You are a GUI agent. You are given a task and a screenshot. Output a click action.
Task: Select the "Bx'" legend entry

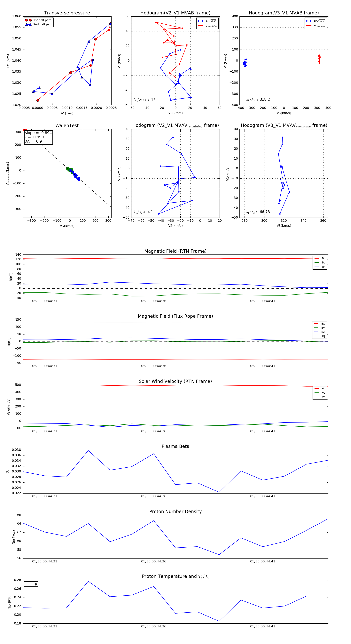[320, 324]
